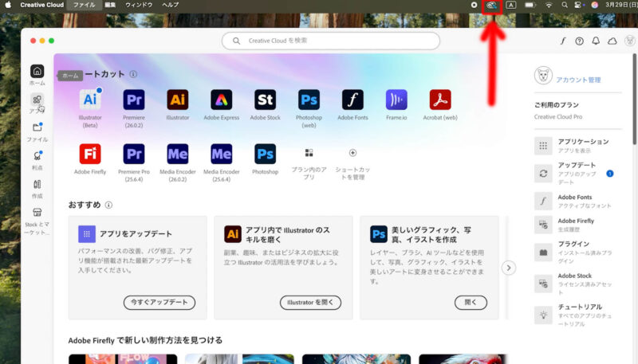Click the 開く button on Photoshop card

(471, 302)
